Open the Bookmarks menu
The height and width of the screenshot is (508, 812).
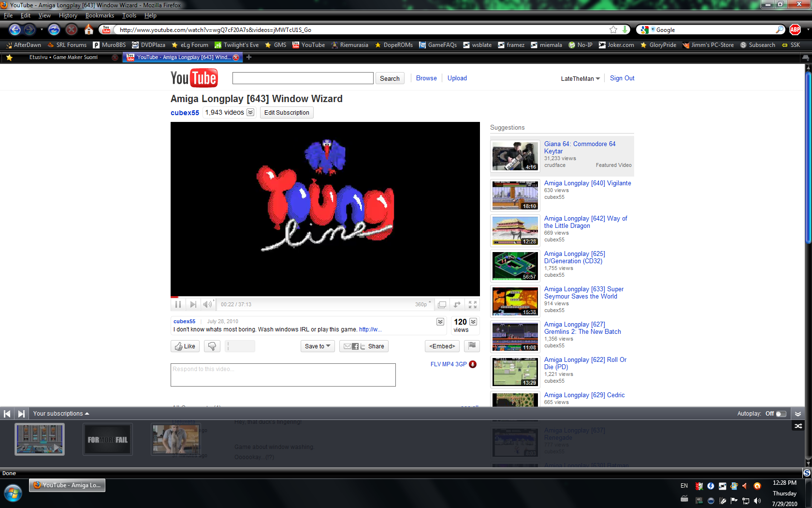click(100, 15)
